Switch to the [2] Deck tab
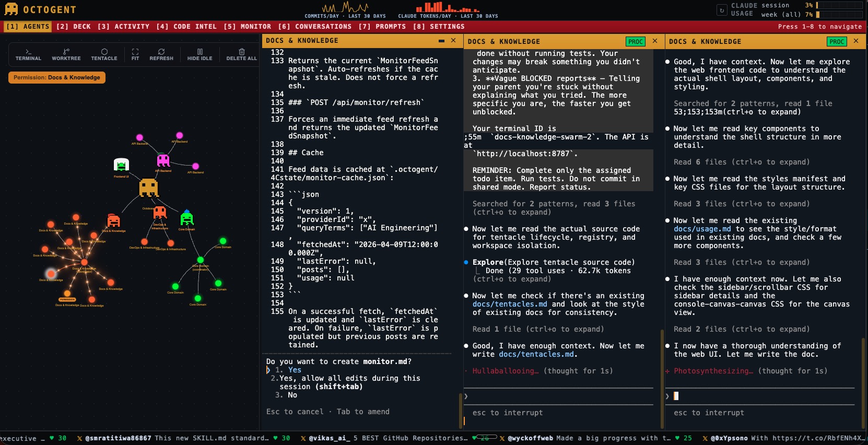This screenshot has height=445, width=868. click(74, 27)
